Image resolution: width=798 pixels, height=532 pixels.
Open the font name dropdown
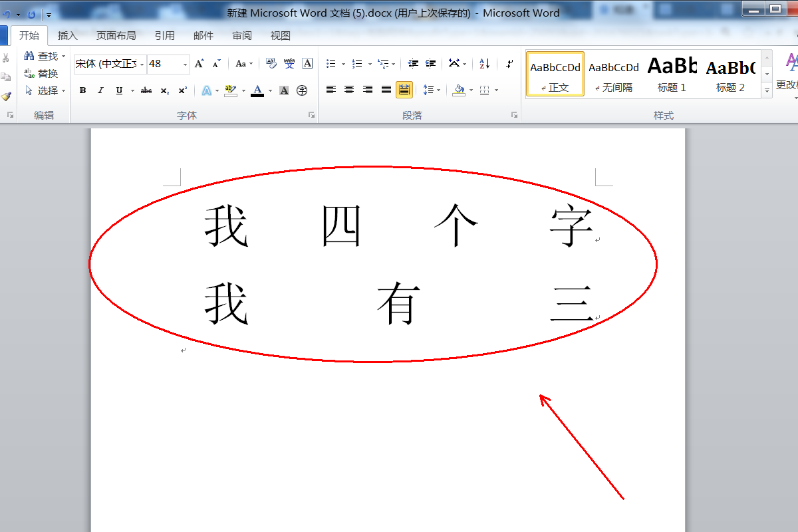(x=142, y=65)
